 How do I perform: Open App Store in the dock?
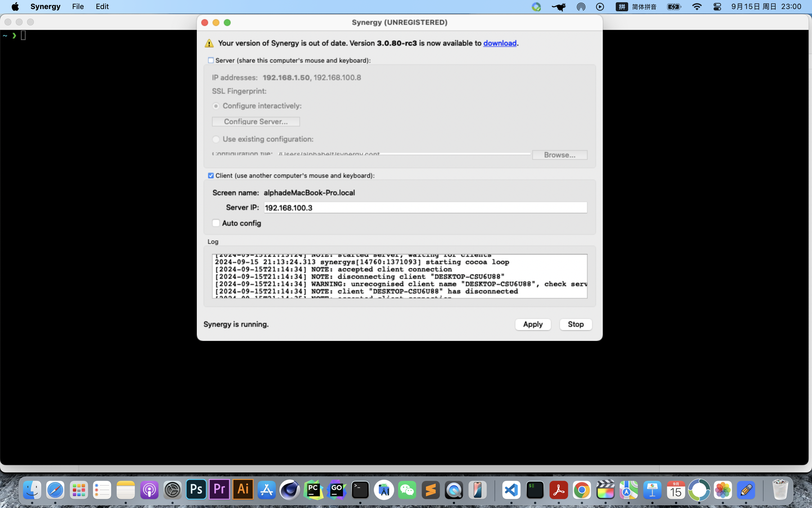tap(266, 490)
